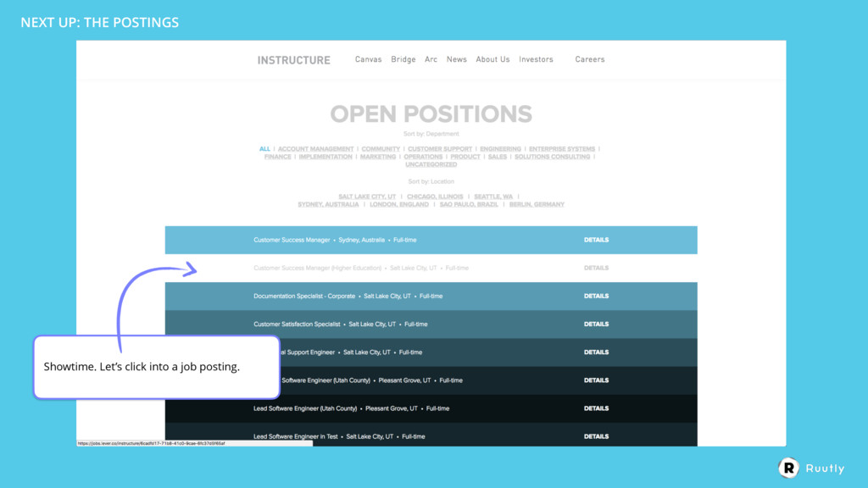The width and height of the screenshot is (868, 488).
Task: Filter by Enterprise Systems department
Action: pyautogui.click(x=562, y=149)
